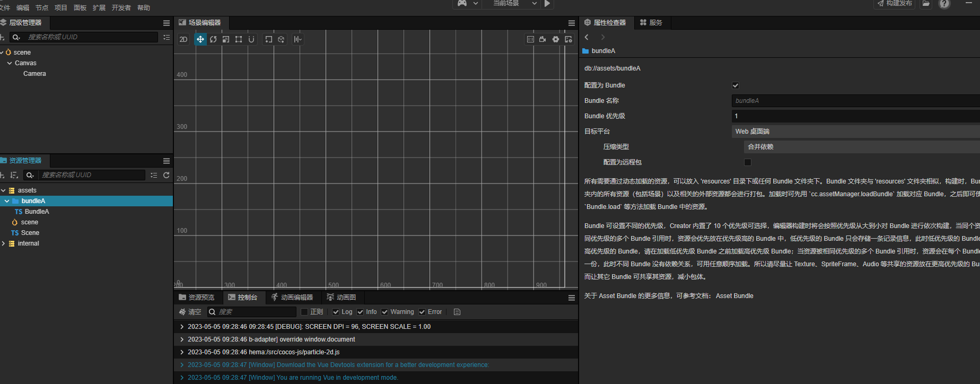980x384 pixels.
Task: Select the Rect transform tool
Action: click(x=239, y=39)
